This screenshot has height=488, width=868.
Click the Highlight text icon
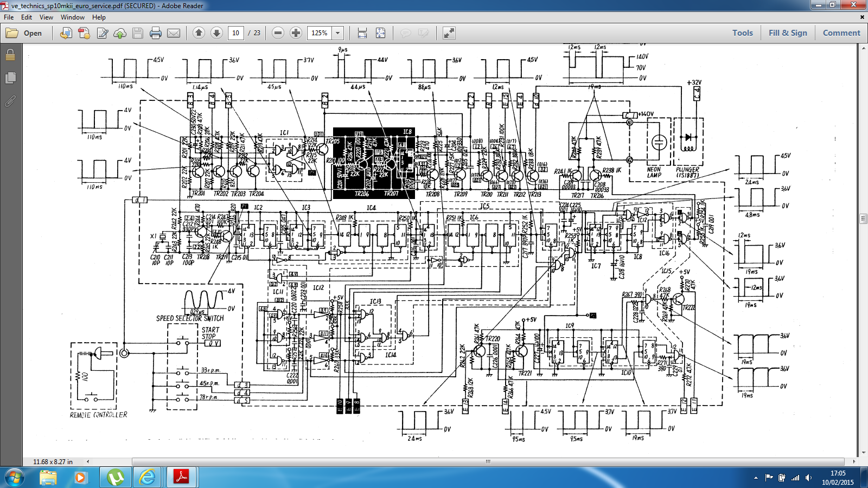click(x=423, y=33)
